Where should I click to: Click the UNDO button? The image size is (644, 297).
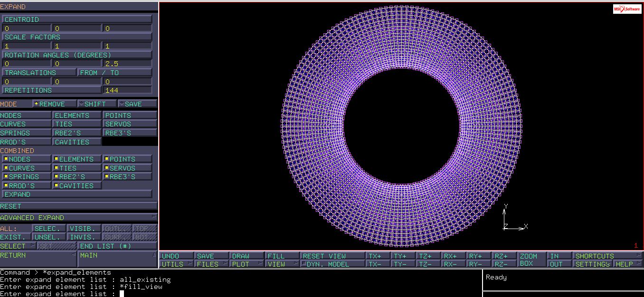(175, 256)
